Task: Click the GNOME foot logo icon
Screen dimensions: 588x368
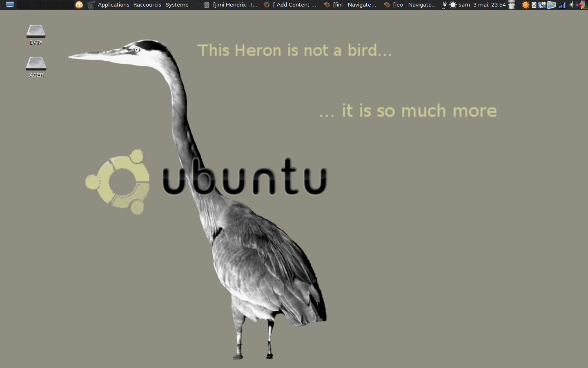Action: click(91, 5)
